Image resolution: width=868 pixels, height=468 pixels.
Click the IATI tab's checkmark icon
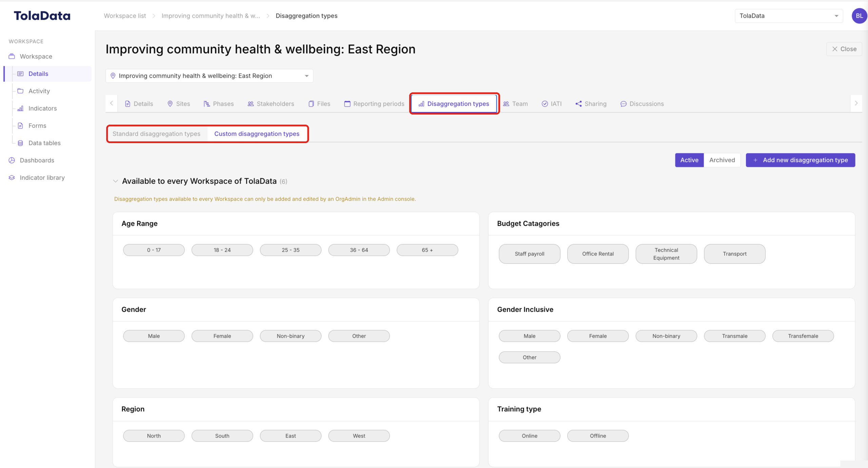coord(545,104)
